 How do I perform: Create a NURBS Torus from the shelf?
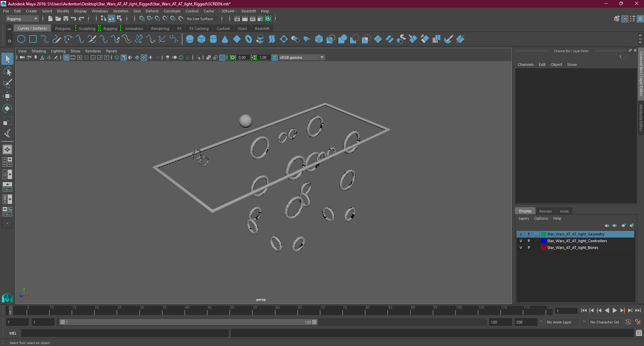pyautogui.click(x=249, y=39)
